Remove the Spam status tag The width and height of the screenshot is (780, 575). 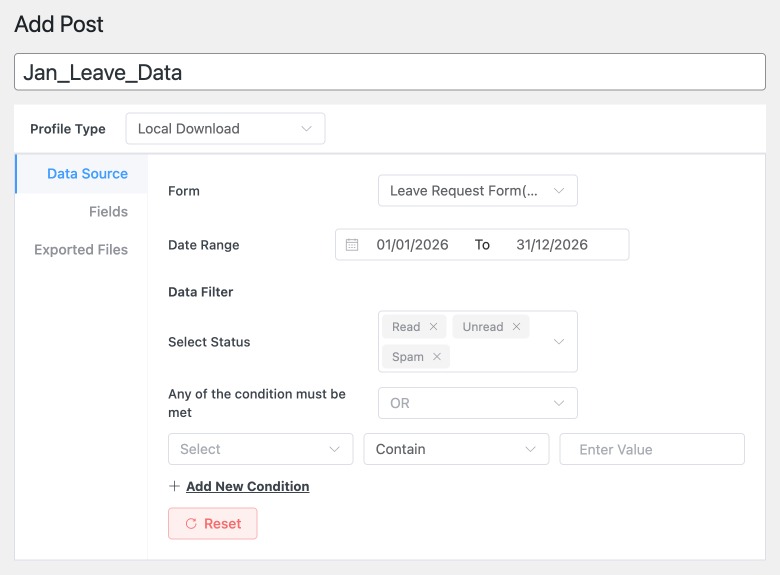coord(437,357)
